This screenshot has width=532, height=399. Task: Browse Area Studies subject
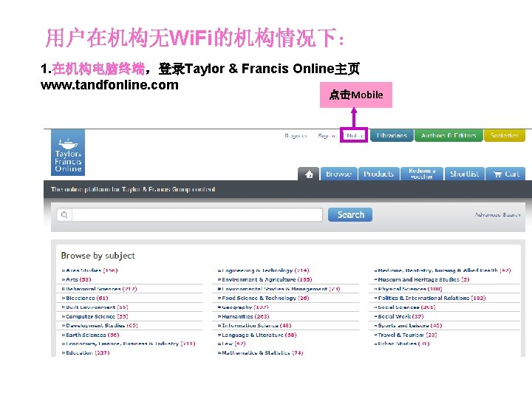click(89, 270)
